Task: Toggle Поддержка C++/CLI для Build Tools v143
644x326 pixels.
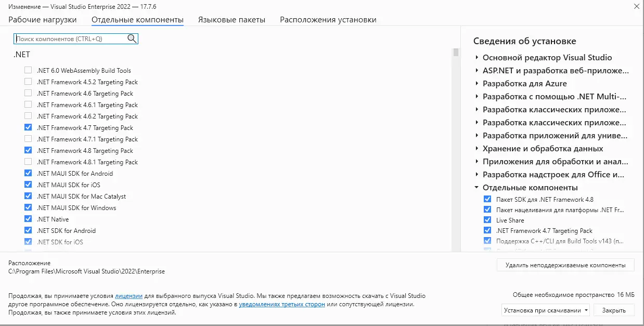Action: (487, 241)
